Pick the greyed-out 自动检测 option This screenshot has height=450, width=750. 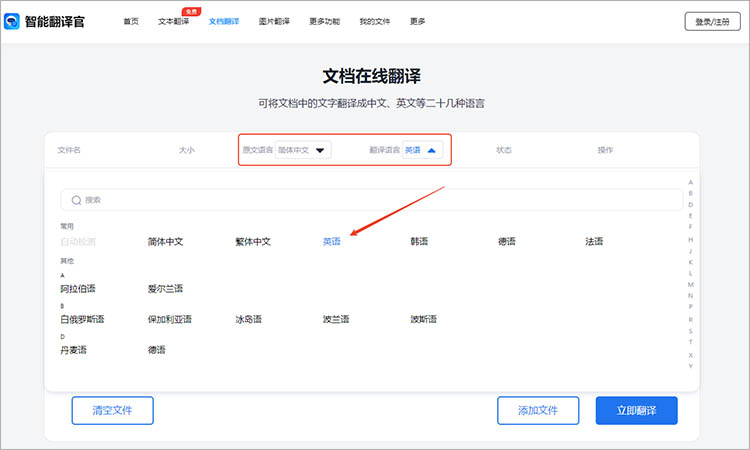click(x=78, y=241)
